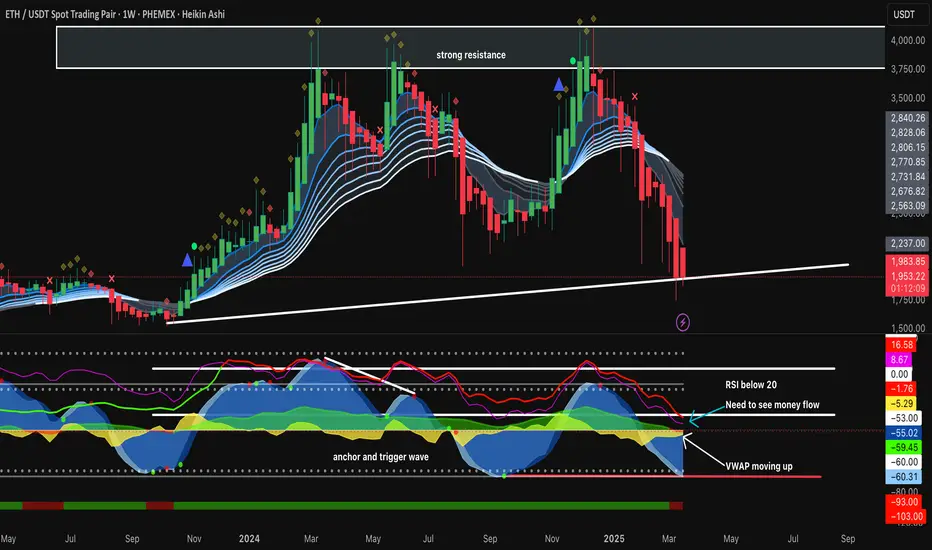The image size is (932, 550).
Task: Select the 'anchor and trigger wave' label
Action: pyautogui.click(x=380, y=457)
